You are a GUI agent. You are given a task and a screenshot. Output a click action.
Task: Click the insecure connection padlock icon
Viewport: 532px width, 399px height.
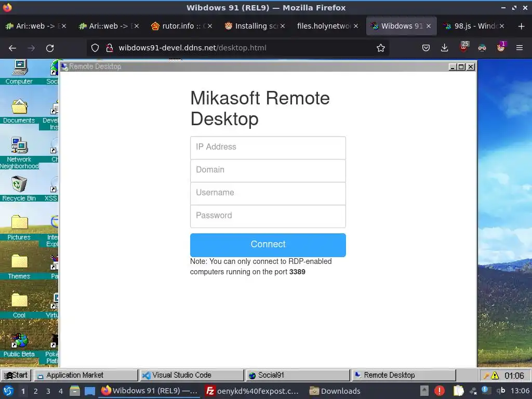click(x=109, y=48)
